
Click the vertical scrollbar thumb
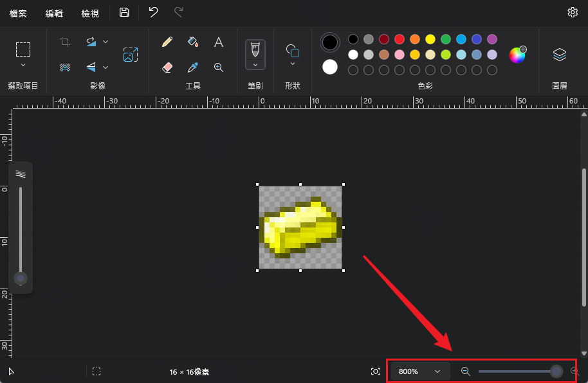[x=584, y=237]
